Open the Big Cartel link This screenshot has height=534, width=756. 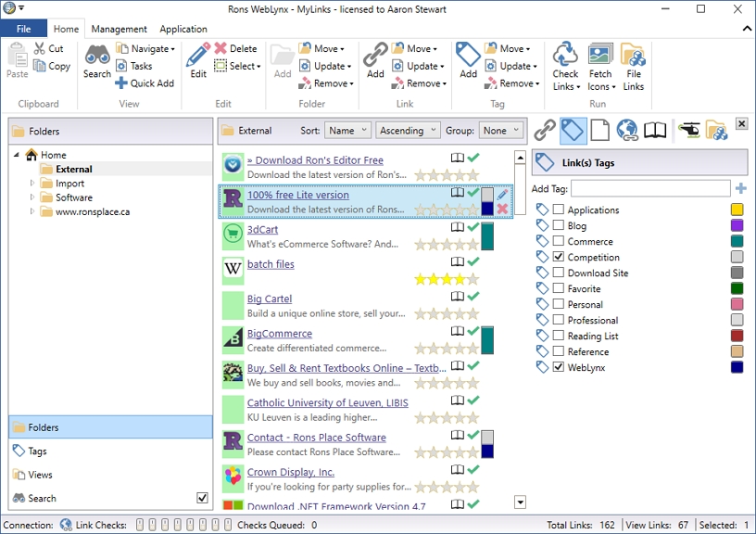[270, 299]
